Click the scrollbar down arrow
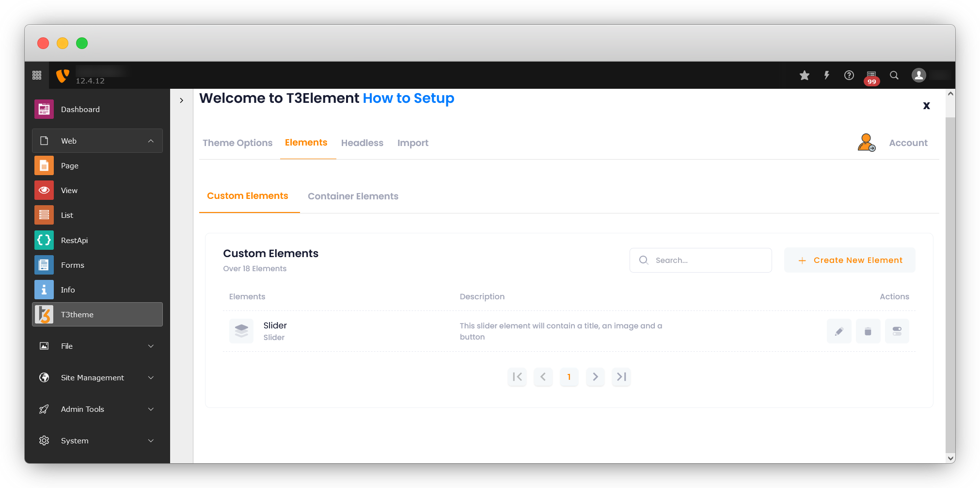Image resolution: width=980 pixels, height=488 pixels. point(950,458)
